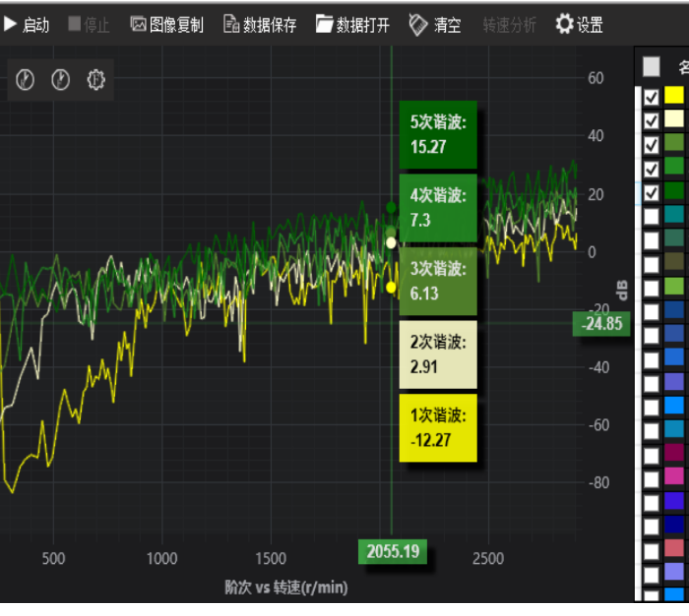Clear the chart with 清空
Viewport: 689px width, 616px height.
434,25
